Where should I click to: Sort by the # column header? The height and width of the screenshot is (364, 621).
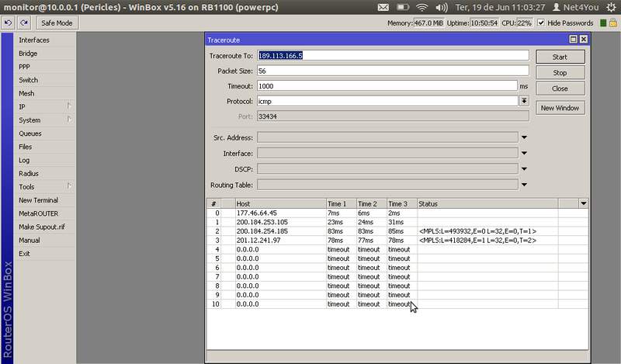tap(214, 203)
